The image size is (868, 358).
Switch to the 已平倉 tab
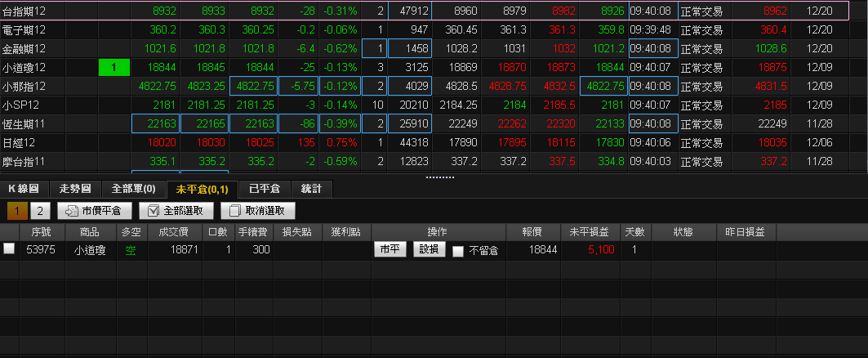(265, 190)
